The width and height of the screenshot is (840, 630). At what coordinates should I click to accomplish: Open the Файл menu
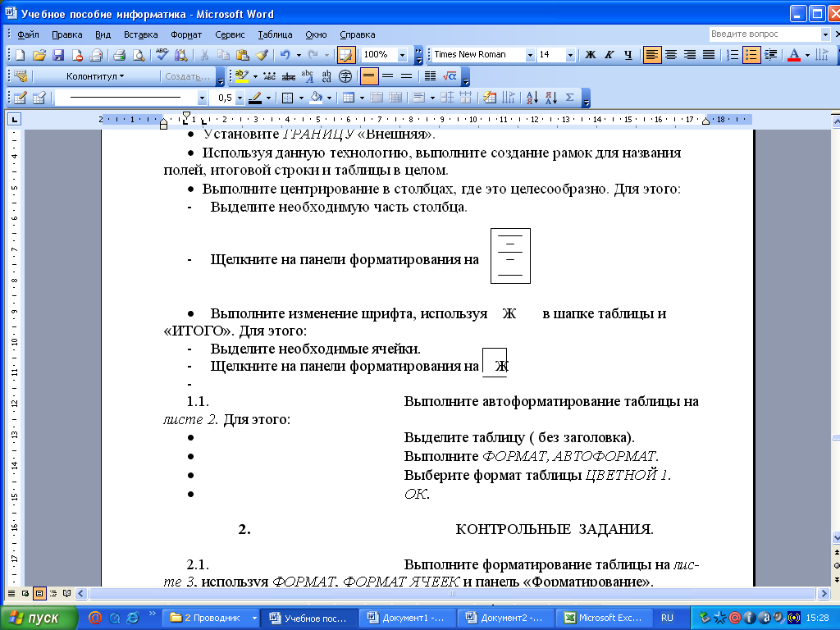point(28,34)
